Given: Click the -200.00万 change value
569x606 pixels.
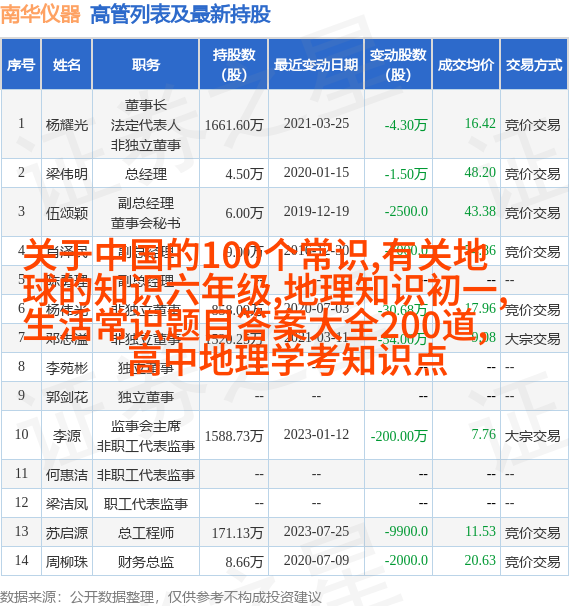Looking at the screenshot, I should [399, 436].
